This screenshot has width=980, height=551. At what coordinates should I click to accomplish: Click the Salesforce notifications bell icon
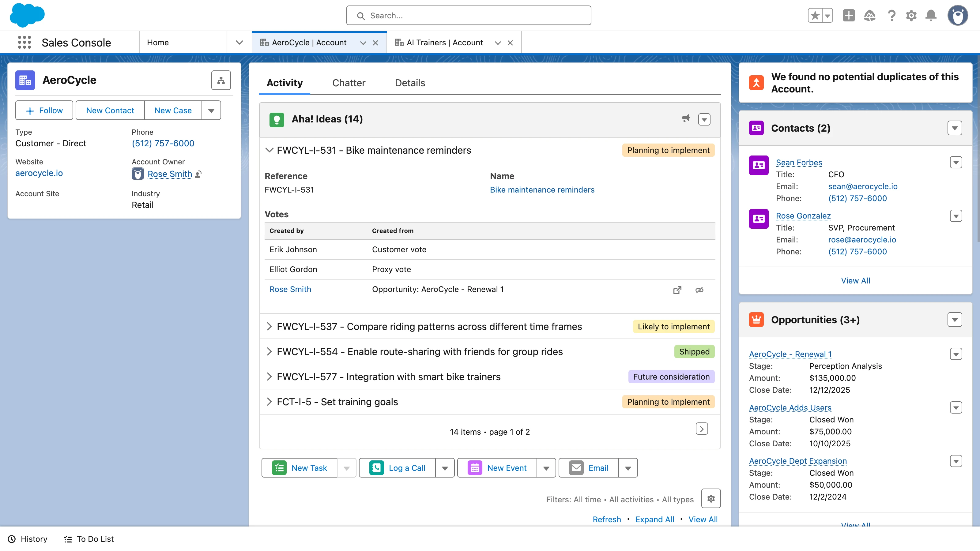click(931, 15)
